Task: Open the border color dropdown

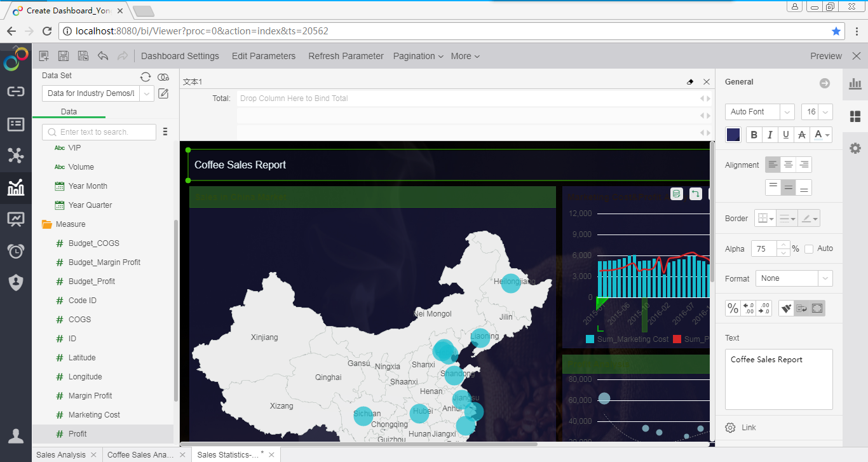Action: [x=809, y=219]
